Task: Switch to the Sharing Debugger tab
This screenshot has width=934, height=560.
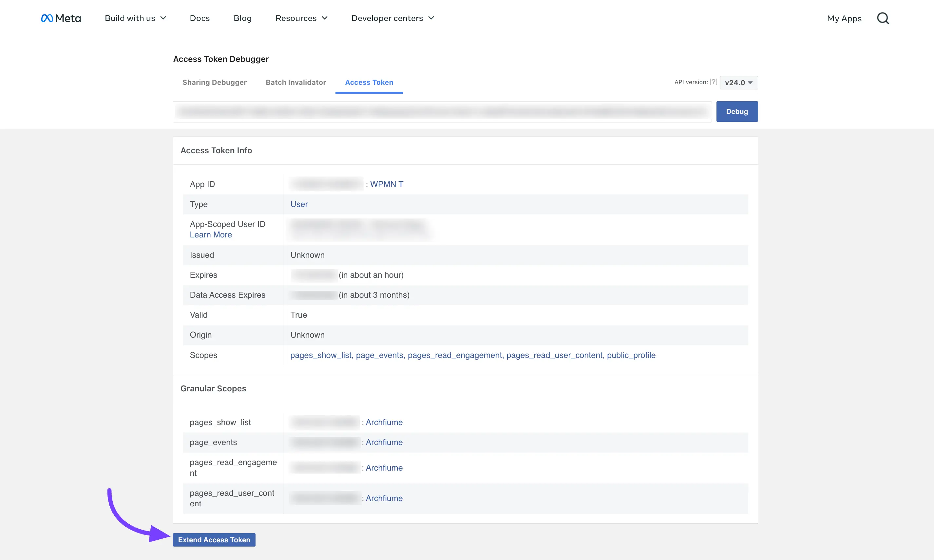Action: (x=214, y=82)
